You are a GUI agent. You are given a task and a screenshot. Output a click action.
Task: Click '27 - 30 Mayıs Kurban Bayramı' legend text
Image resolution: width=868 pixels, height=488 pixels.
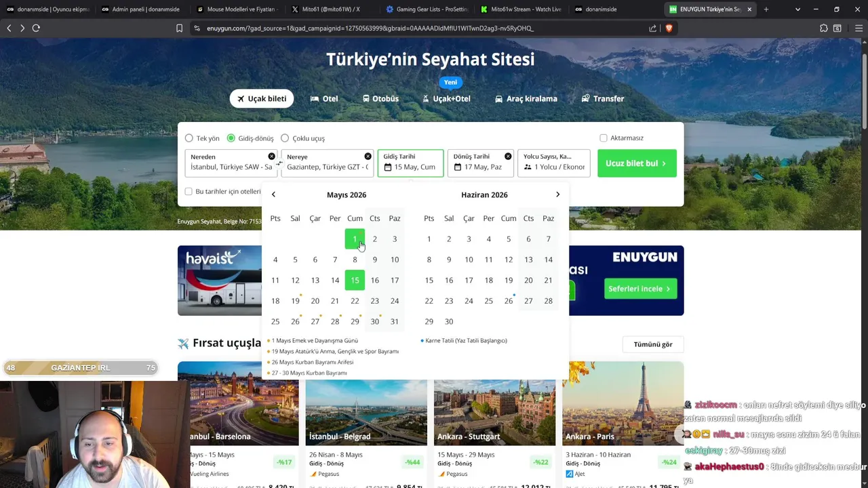(309, 373)
